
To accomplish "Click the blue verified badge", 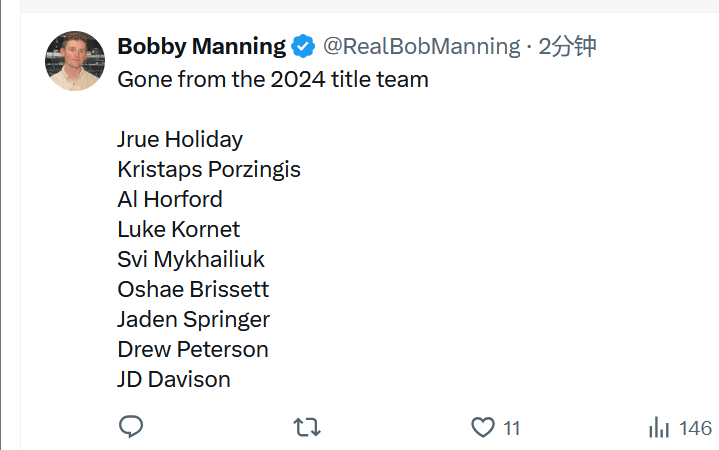I will point(303,46).
